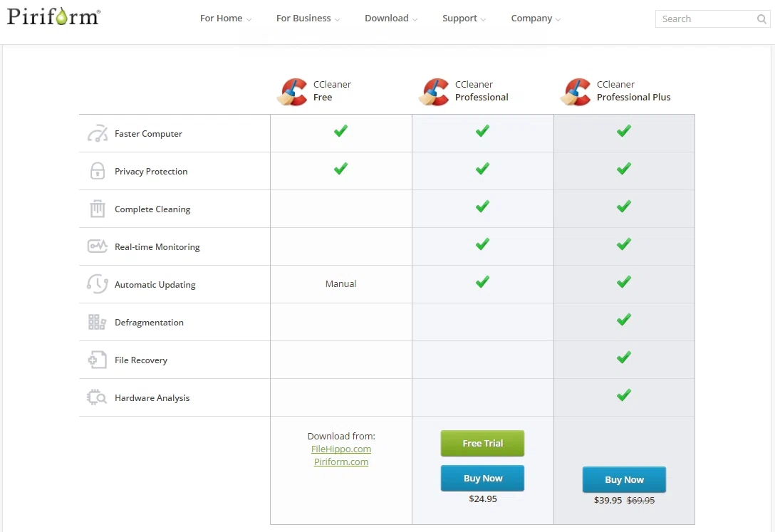Click the Automatic Updating clock icon
Image resolution: width=775 pixels, height=532 pixels.
(98, 284)
